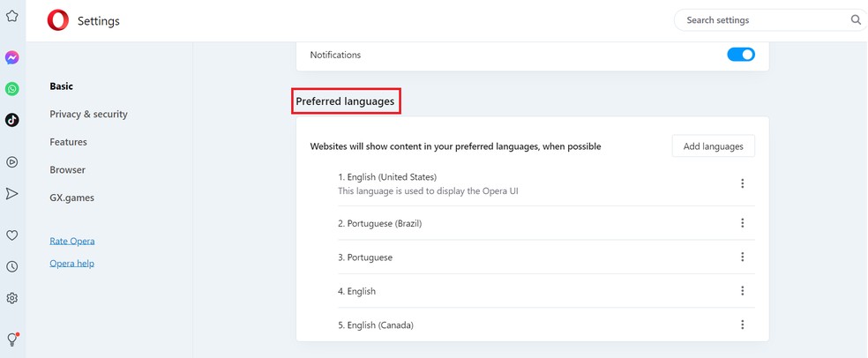Open History clock icon in sidebar

tap(12, 266)
